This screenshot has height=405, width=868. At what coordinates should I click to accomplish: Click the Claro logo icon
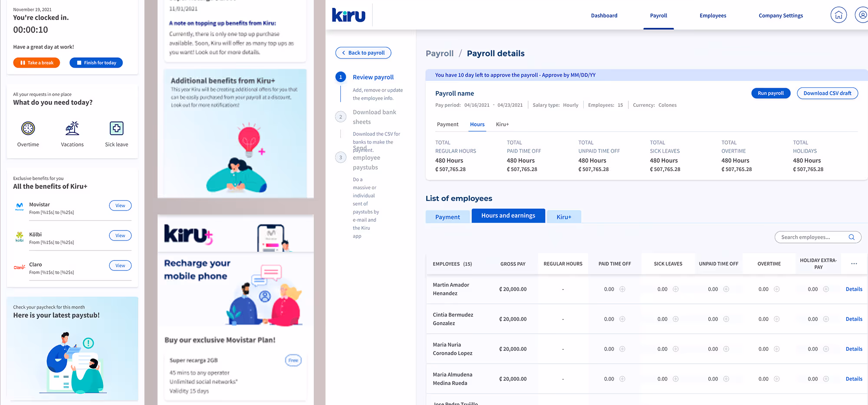pyautogui.click(x=20, y=267)
